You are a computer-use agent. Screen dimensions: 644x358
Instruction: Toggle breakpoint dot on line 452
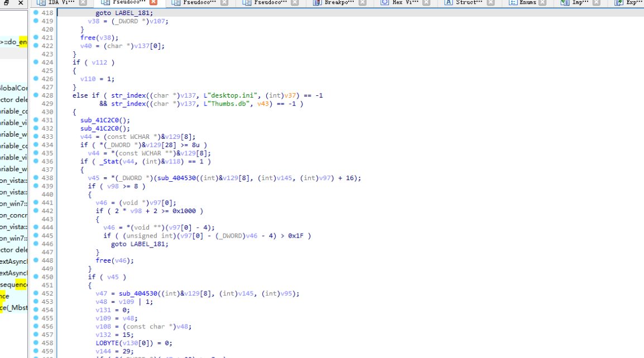click(36, 293)
